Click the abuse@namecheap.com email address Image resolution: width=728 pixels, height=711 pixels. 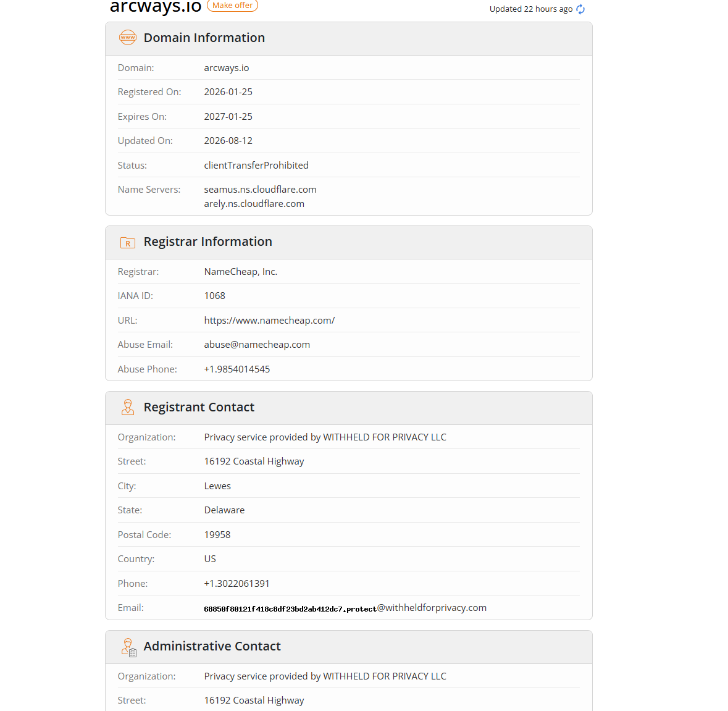click(257, 345)
